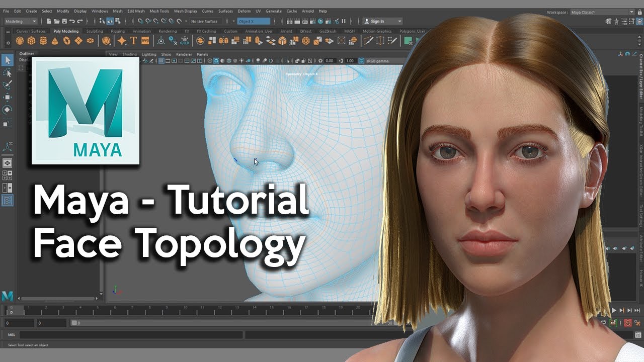The height and width of the screenshot is (362, 644).
Task: Pick the Move tool in toolbox
Action: pyautogui.click(x=8, y=97)
